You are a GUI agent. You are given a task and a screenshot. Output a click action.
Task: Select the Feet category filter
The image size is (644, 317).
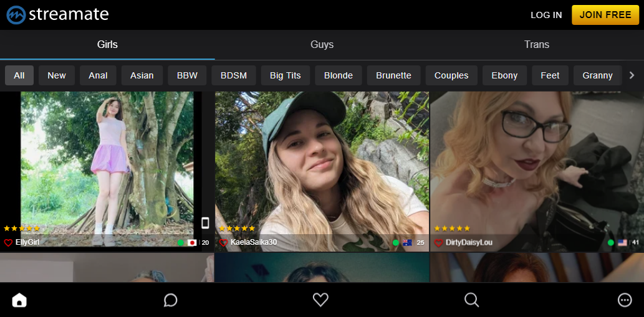click(x=550, y=75)
